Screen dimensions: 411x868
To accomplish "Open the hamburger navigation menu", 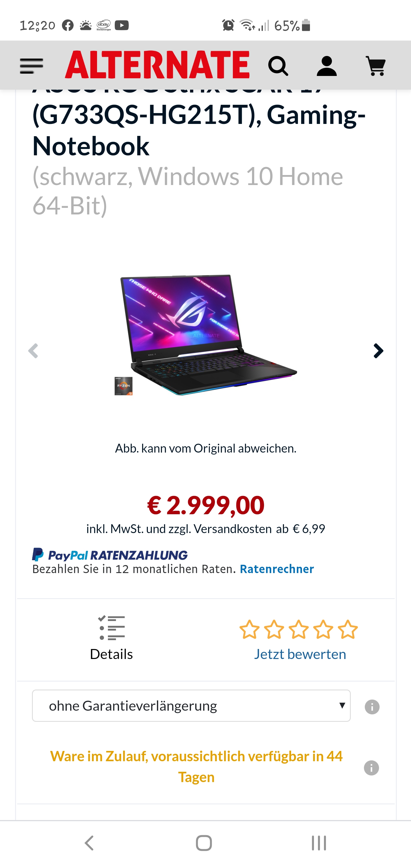I will [x=32, y=66].
